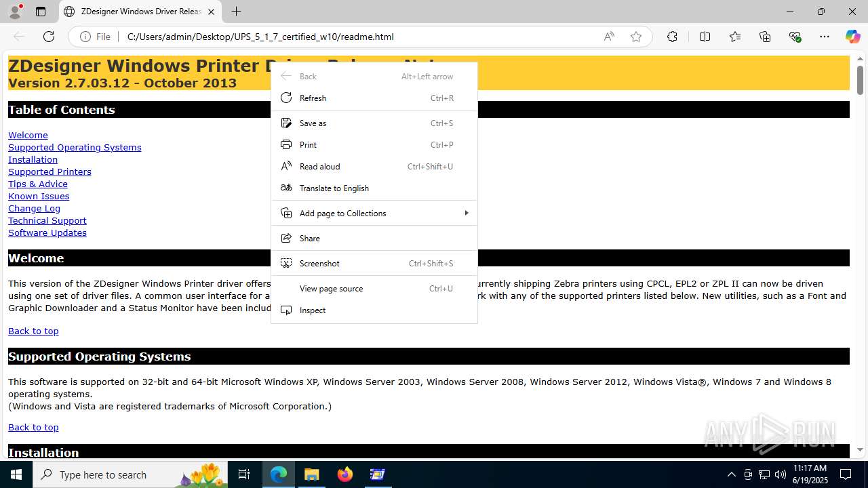The width and height of the screenshot is (868, 488).
Task: Open File Explorer from the taskbar
Action: (x=311, y=474)
